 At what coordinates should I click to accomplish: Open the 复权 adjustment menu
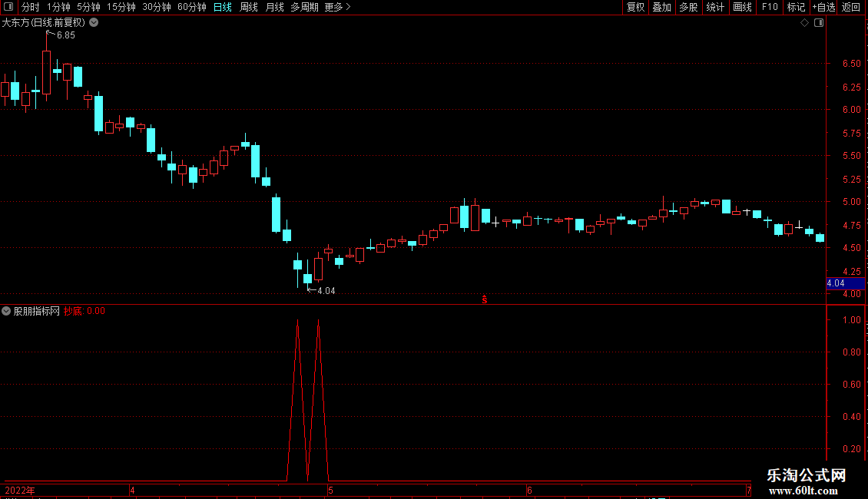pos(635,7)
